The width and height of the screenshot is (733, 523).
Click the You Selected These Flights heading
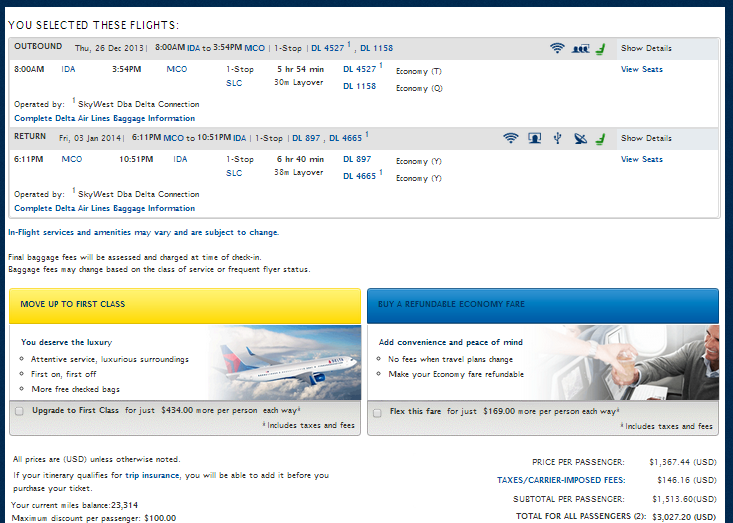(x=93, y=25)
